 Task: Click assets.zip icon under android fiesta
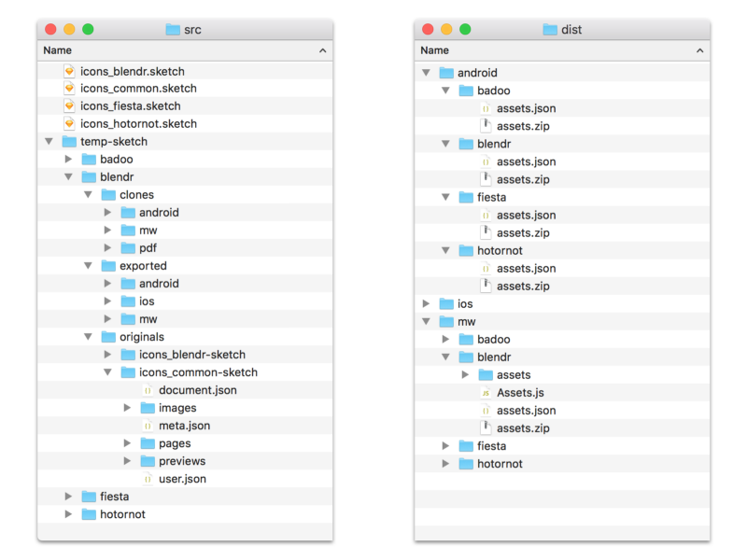(486, 232)
